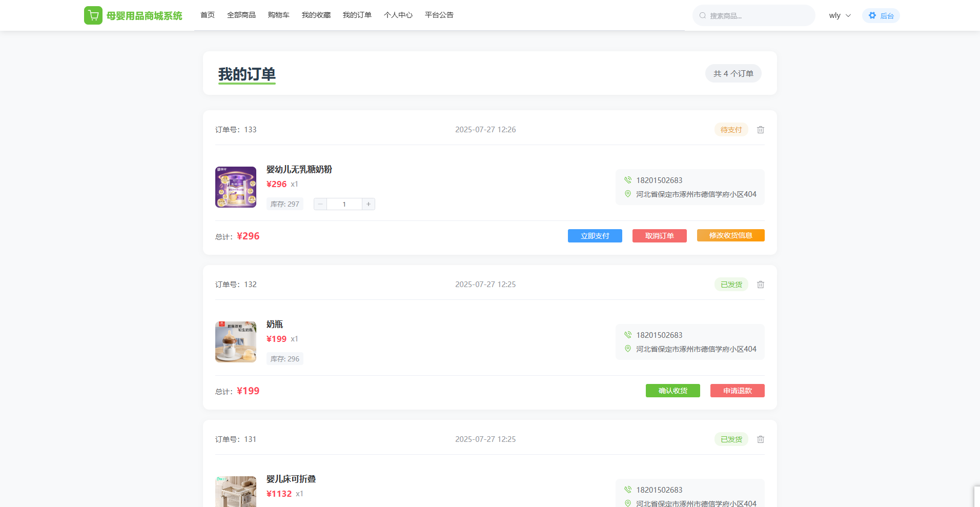Focus the 搜索商品 search field
Viewport: 980px width, 507px height.
point(759,16)
